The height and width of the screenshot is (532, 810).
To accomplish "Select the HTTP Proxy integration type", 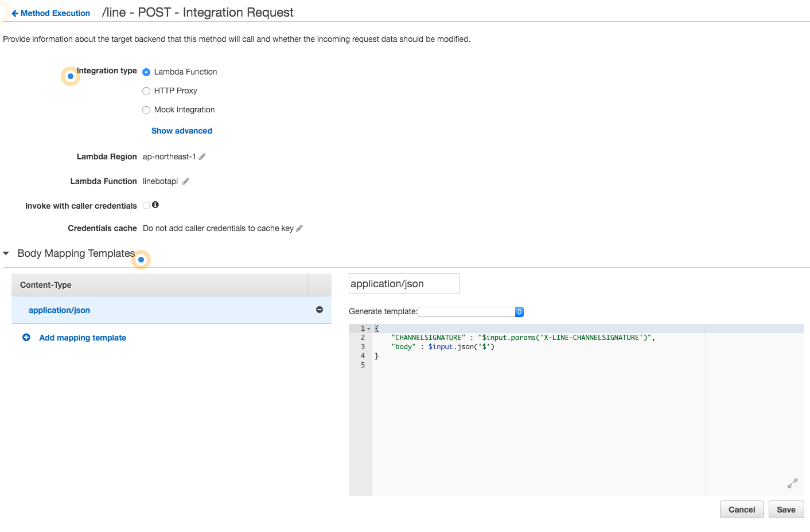I will click(x=146, y=91).
